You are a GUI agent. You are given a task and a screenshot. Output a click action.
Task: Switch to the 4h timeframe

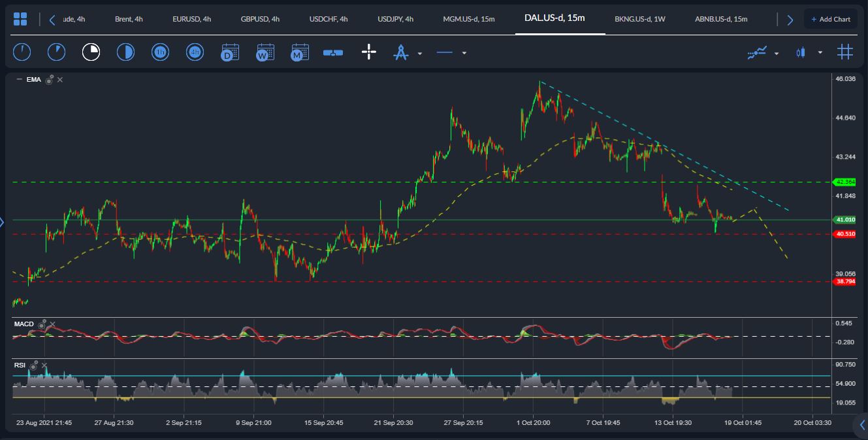tap(195, 52)
